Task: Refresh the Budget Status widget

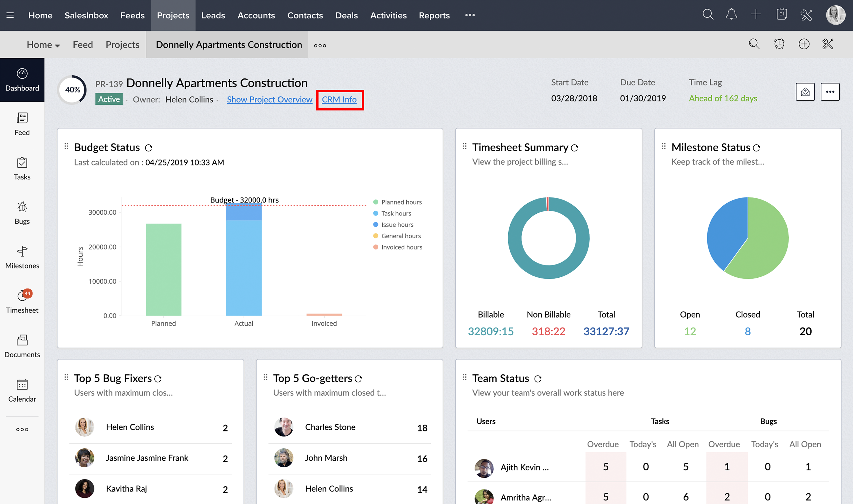Action: click(148, 148)
